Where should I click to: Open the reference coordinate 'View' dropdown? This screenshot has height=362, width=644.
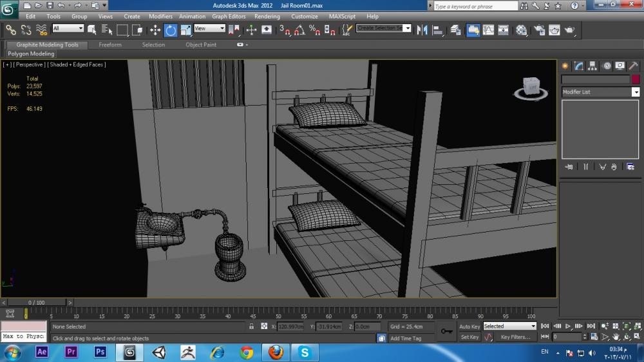coord(209,28)
